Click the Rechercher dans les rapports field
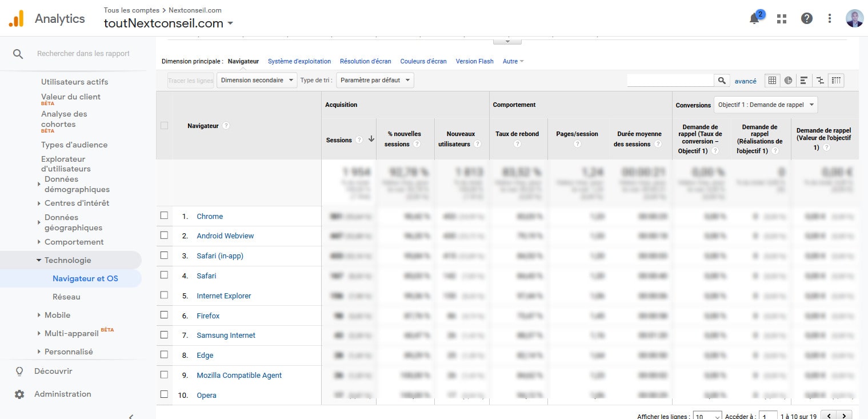Viewport: 868px width, 419px height. point(83,54)
